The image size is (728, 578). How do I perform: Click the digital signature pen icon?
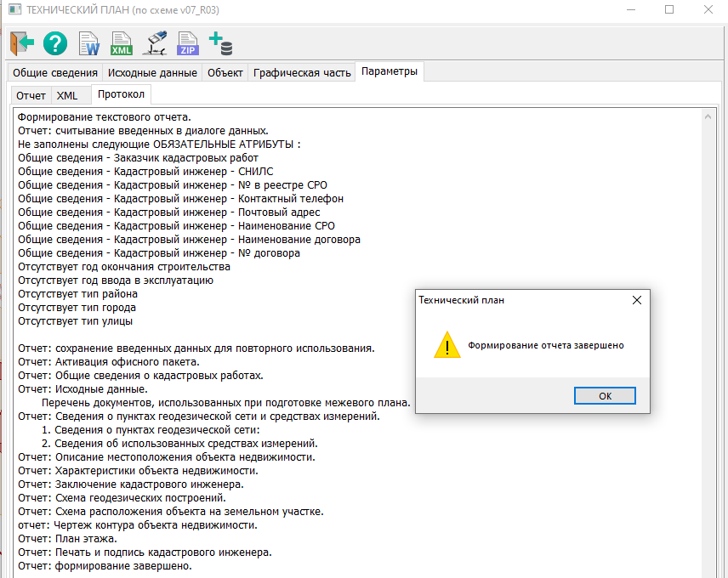click(x=155, y=42)
